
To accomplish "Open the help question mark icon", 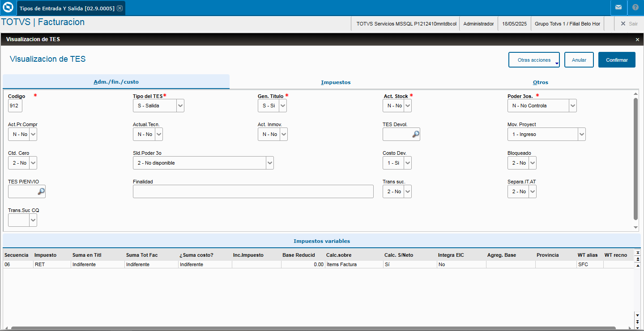I will pos(635,8).
